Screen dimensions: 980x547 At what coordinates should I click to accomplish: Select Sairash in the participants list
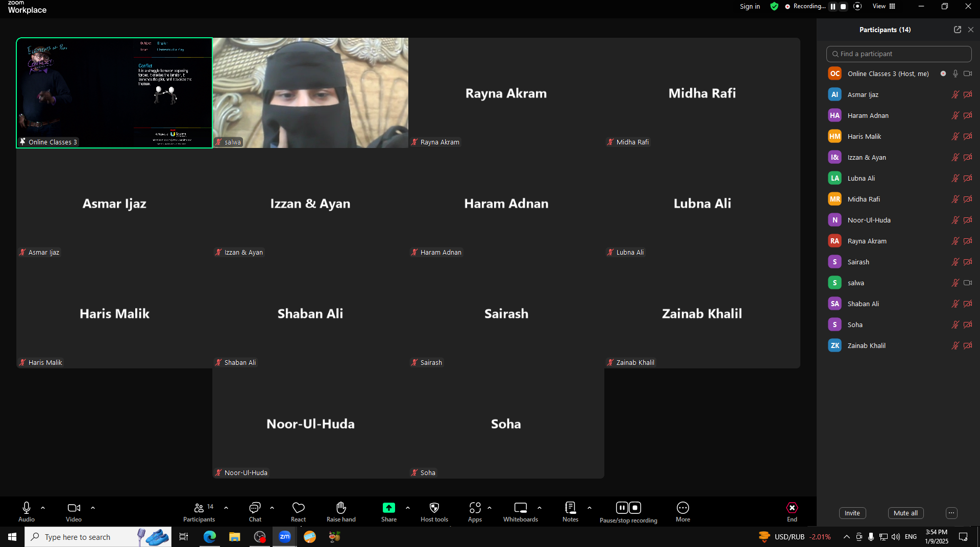(x=899, y=262)
